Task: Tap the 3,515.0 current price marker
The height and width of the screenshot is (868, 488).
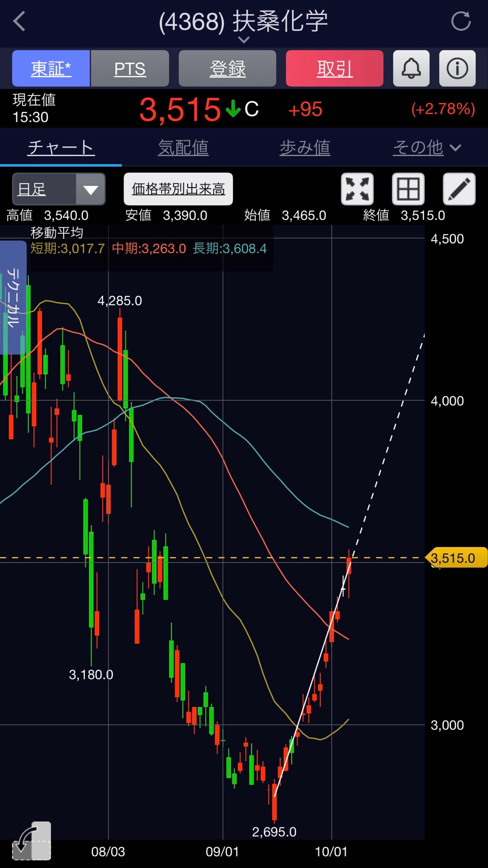Action: (x=456, y=558)
